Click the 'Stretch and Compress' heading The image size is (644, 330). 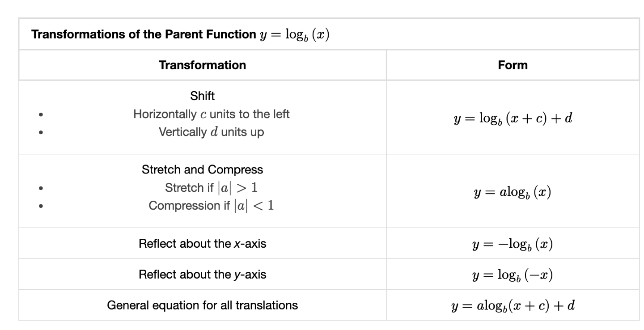[203, 169]
